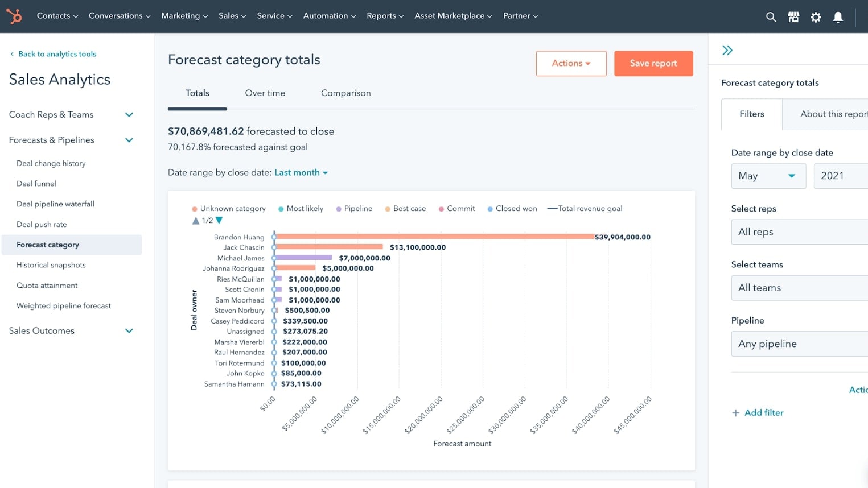Click the Save report button

(653, 63)
